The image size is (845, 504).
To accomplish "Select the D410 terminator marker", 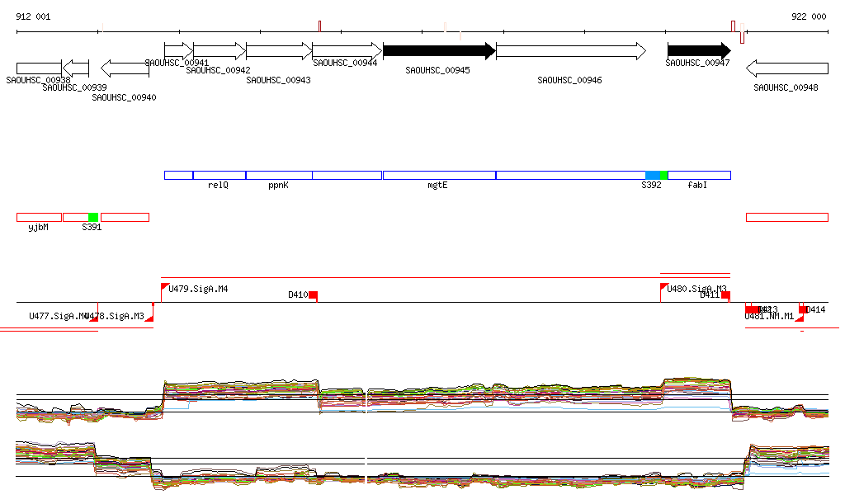I will click(x=313, y=295).
